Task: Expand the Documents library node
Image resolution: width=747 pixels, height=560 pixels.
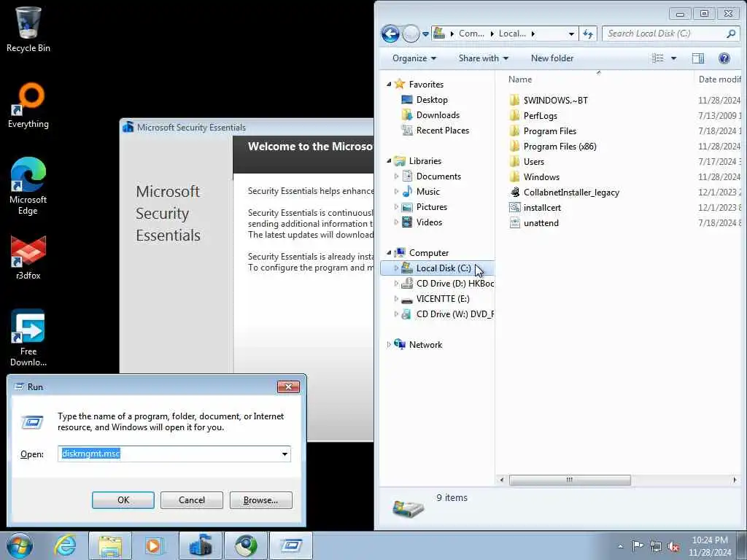Action: [x=396, y=176]
